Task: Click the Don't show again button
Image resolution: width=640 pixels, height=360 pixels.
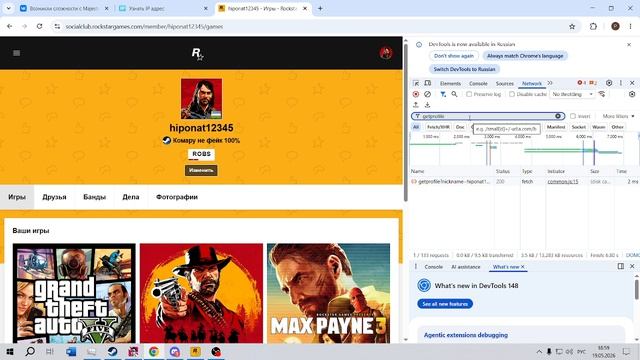Action: tap(454, 56)
